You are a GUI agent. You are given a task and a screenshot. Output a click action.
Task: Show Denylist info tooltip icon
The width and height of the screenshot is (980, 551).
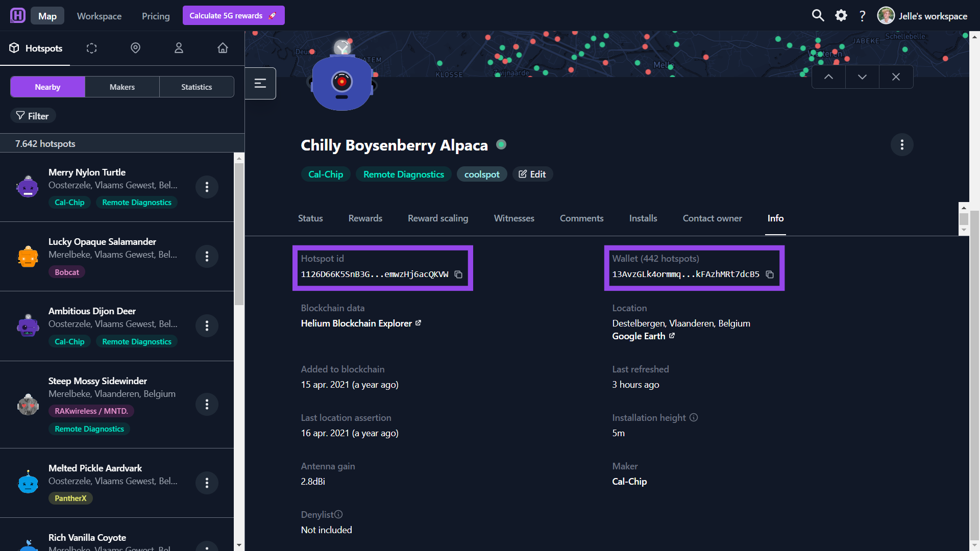pyautogui.click(x=338, y=514)
